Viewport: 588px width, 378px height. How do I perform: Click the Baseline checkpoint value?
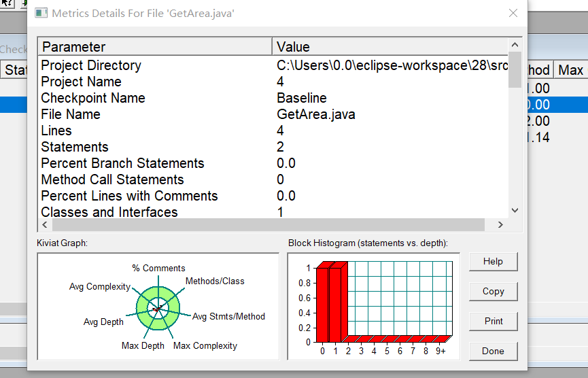302,98
